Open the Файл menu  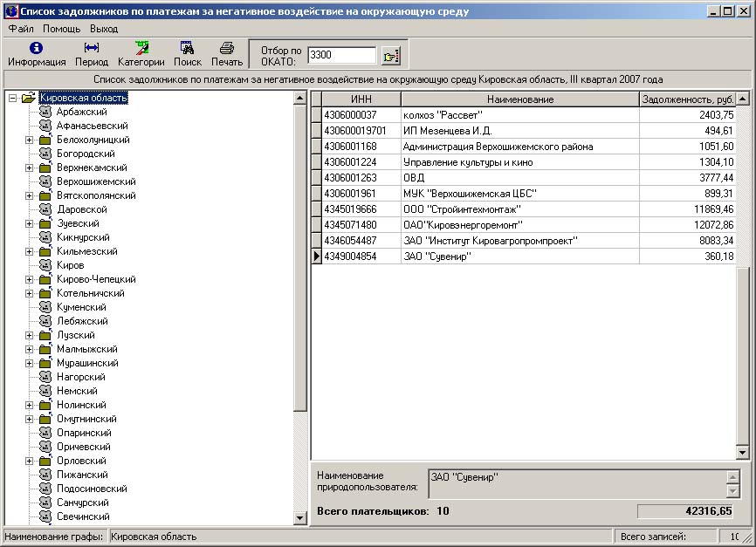21,29
